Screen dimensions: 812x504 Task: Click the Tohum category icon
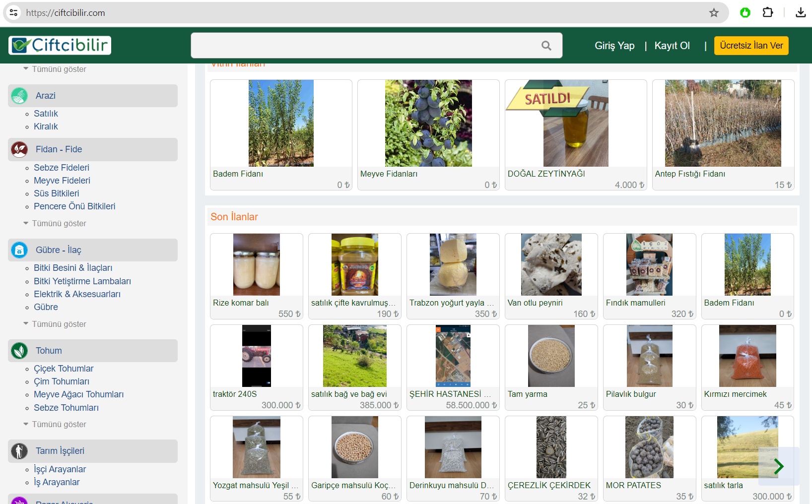19,351
